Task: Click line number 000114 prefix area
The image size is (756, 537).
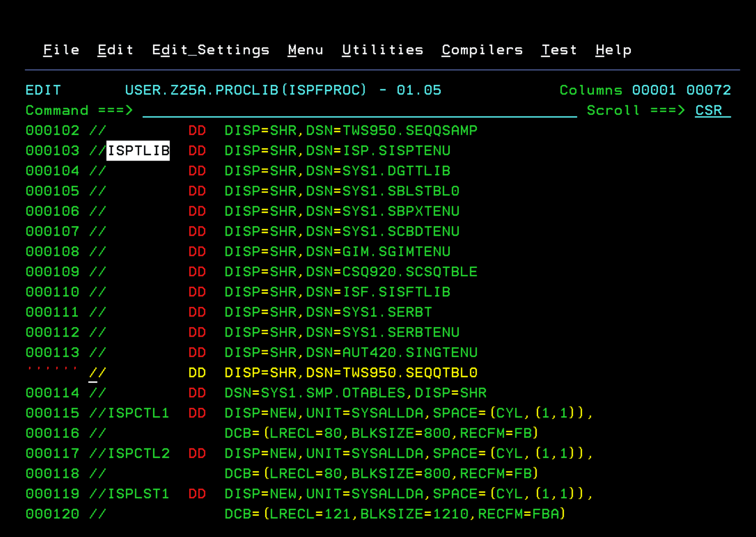Action: pyautogui.click(x=52, y=393)
